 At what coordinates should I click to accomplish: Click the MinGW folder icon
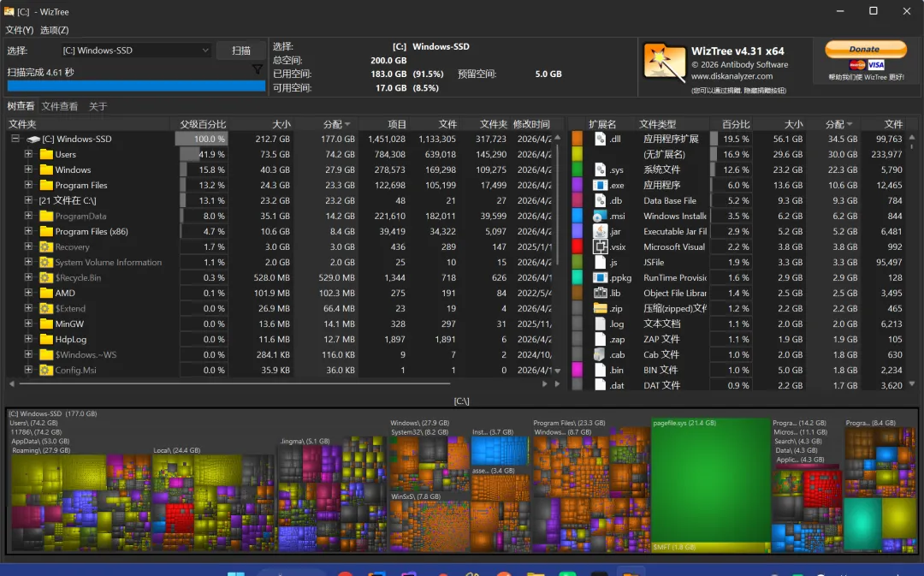click(46, 324)
